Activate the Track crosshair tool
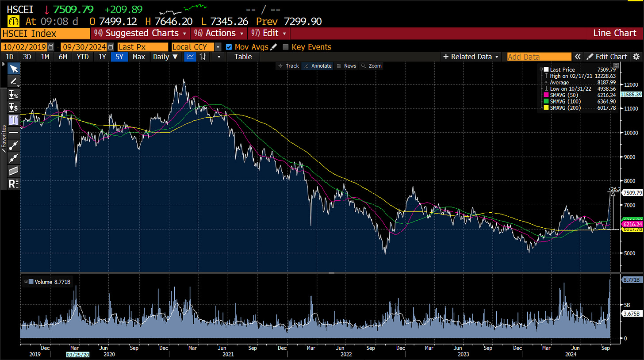Viewport: 644px width, 360px height. point(288,65)
